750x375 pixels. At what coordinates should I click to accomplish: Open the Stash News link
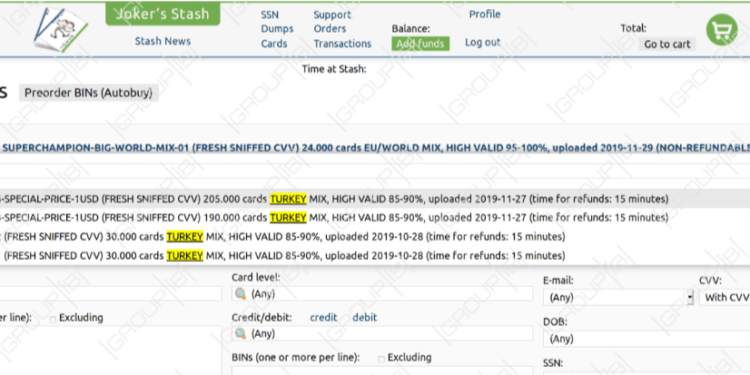(163, 41)
